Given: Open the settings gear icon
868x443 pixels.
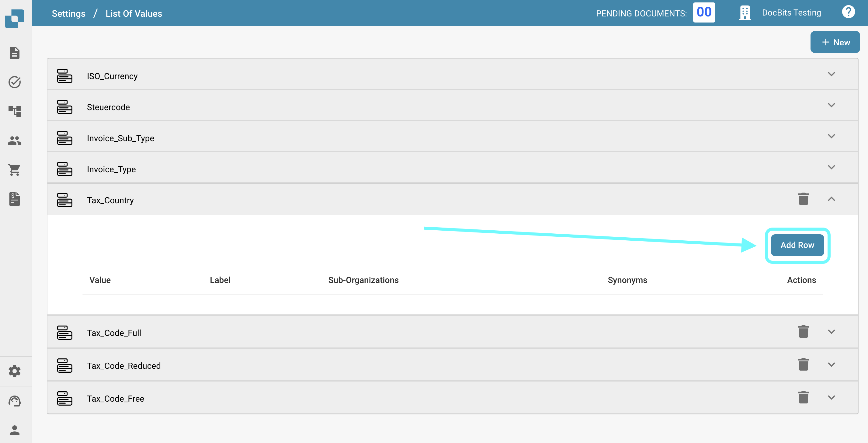Looking at the screenshot, I should [15, 371].
